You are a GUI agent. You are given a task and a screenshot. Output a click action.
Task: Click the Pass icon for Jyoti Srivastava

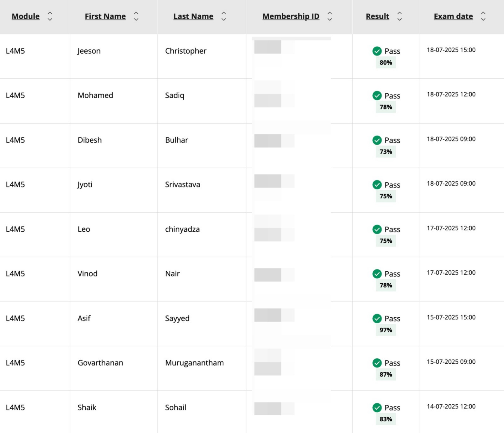(x=377, y=185)
